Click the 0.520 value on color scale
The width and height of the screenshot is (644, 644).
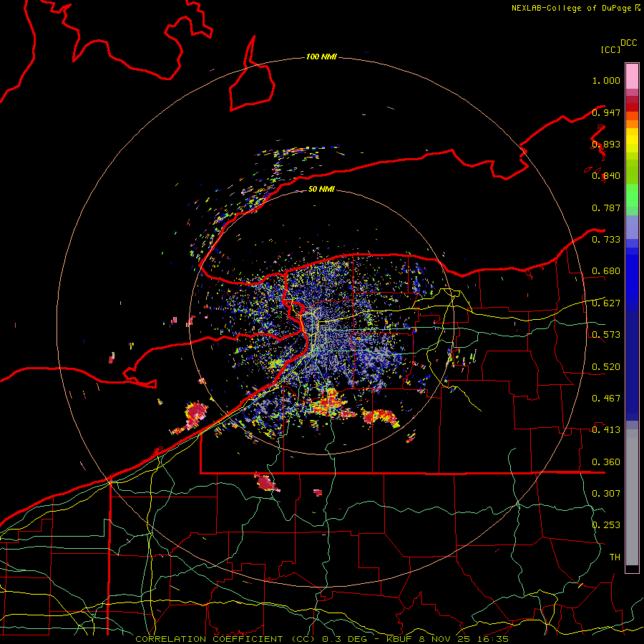coord(606,366)
